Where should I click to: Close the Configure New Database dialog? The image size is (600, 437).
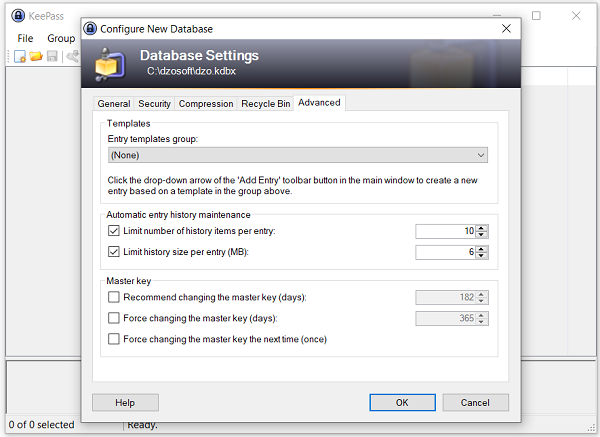506,28
